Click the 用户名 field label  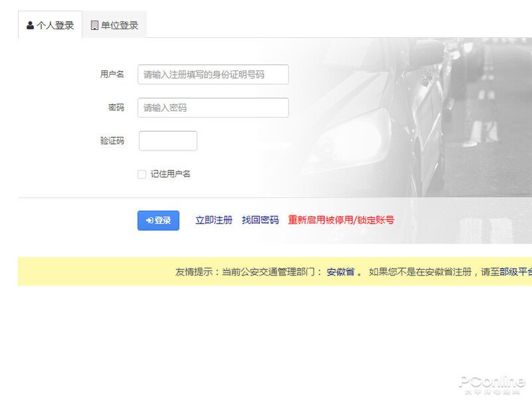(x=112, y=74)
